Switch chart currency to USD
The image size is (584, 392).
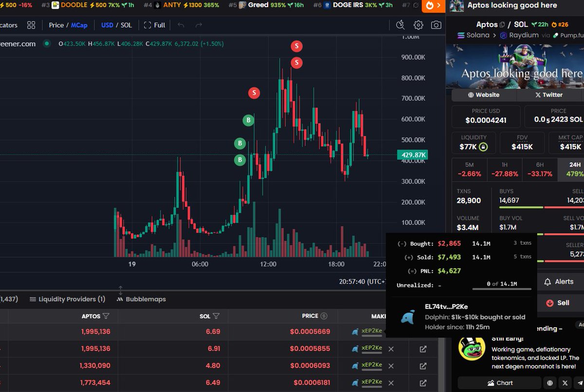[107, 25]
